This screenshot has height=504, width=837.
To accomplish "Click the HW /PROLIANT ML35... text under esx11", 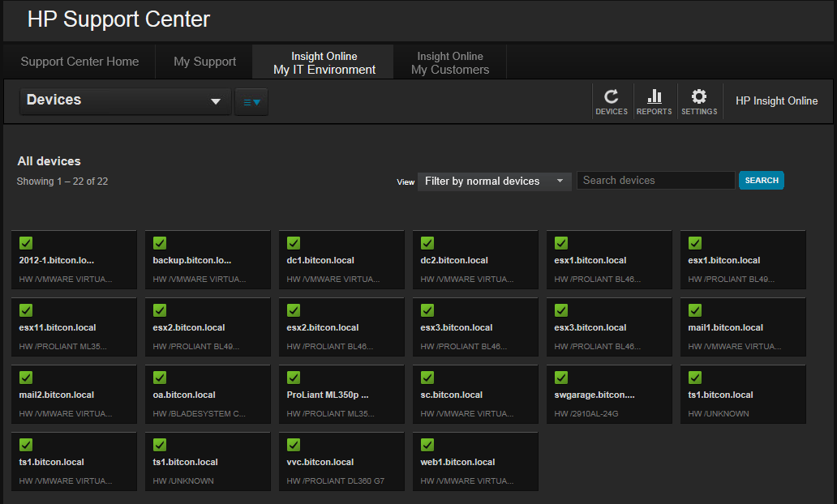I will point(63,347).
